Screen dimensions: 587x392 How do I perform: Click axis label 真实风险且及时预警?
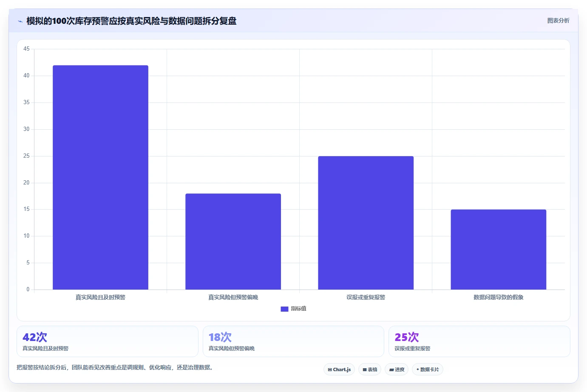[100, 297]
